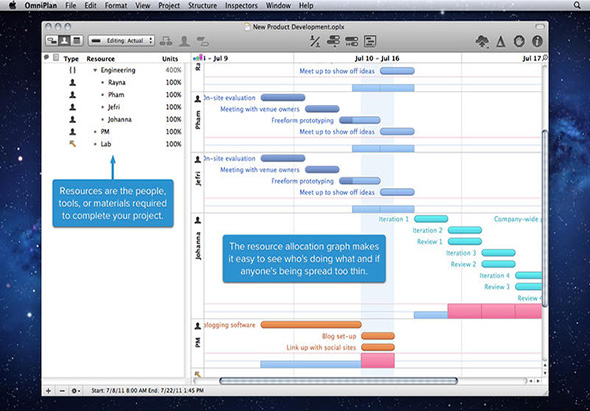This screenshot has height=411, width=590.
Task: Click the connect tasks toolbar icon
Action: (x=166, y=41)
